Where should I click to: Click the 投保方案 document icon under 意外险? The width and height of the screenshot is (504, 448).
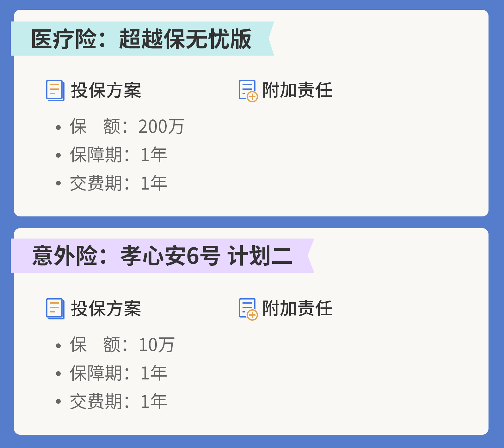(x=55, y=309)
